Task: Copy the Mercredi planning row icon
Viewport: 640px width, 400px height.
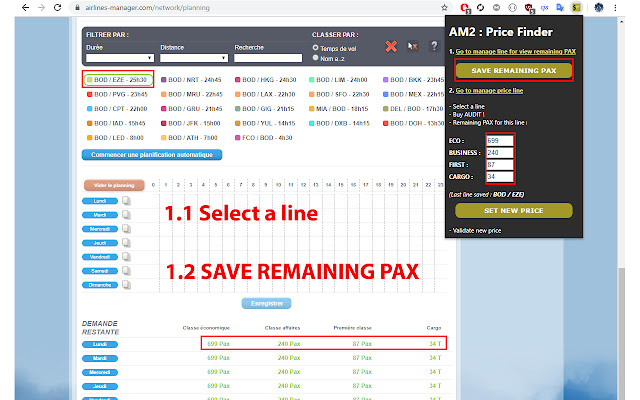Action: click(x=127, y=229)
